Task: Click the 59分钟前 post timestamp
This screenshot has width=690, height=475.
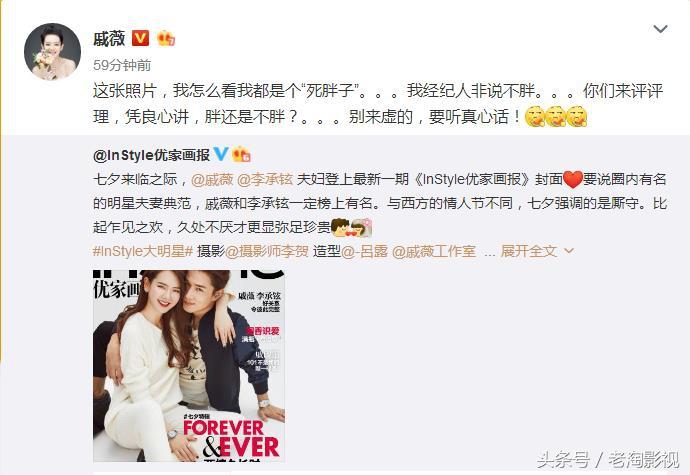Action: [x=122, y=65]
